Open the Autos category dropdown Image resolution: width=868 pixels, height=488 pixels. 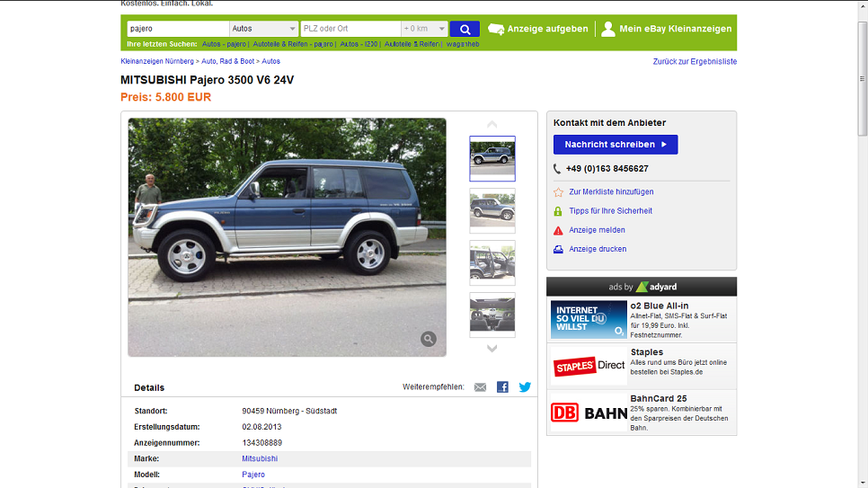point(263,29)
